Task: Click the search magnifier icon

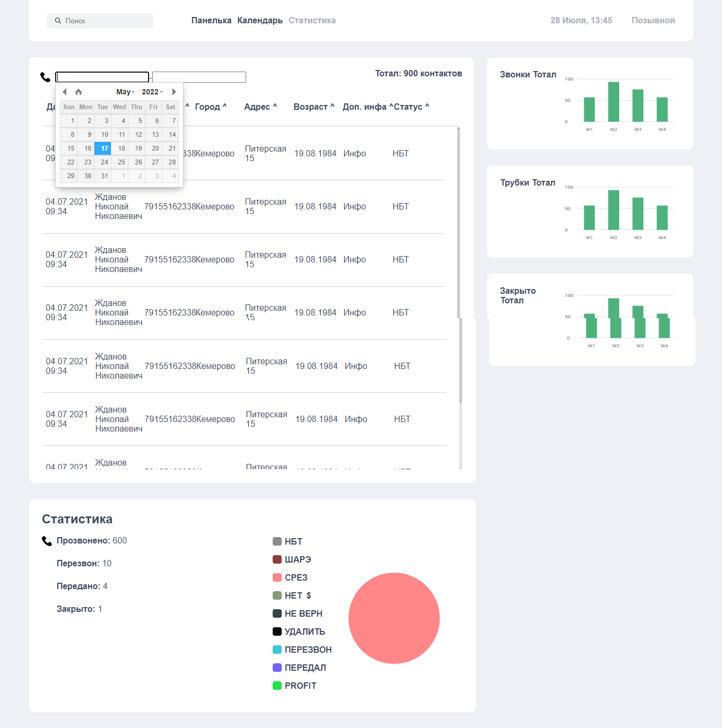Action: click(x=58, y=21)
